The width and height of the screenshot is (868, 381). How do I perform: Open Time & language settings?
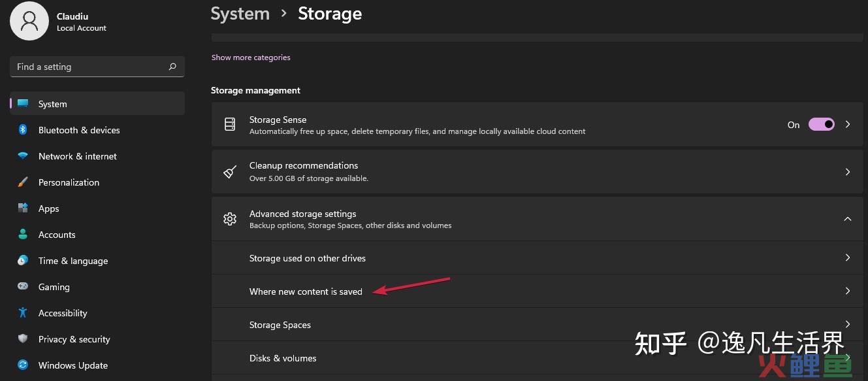pos(97,261)
